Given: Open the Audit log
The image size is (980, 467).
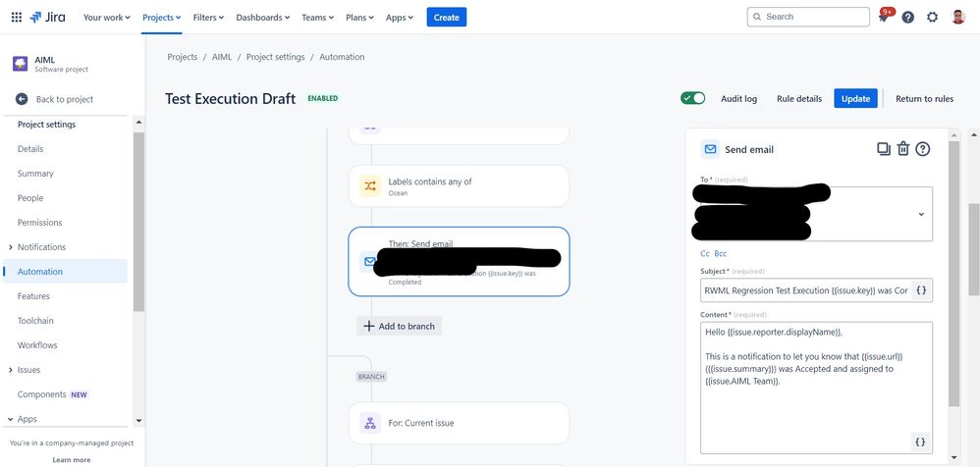Looking at the screenshot, I should tap(738, 99).
